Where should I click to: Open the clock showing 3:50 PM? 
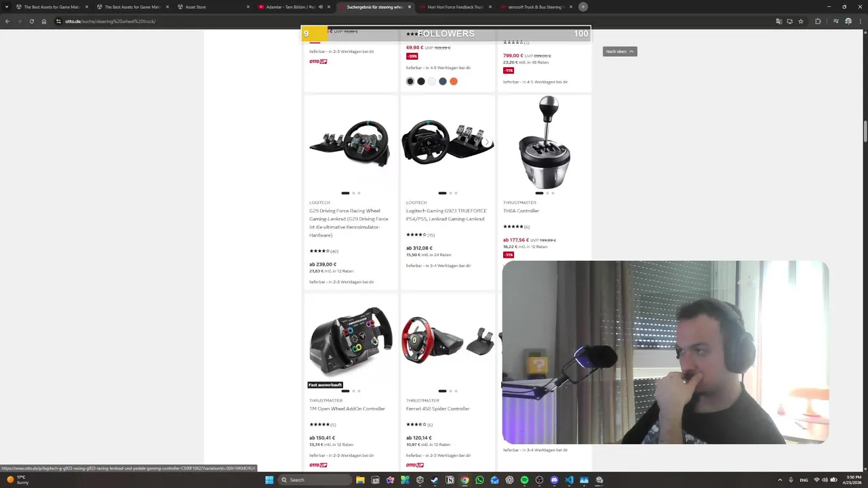pyautogui.click(x=852, y=480)
